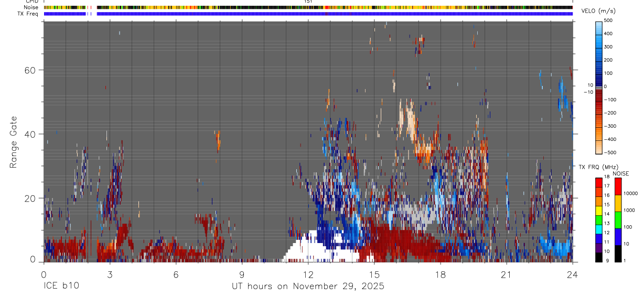
Task: Click the 10000 label on the NOISE scale
Action: point(630,194)
